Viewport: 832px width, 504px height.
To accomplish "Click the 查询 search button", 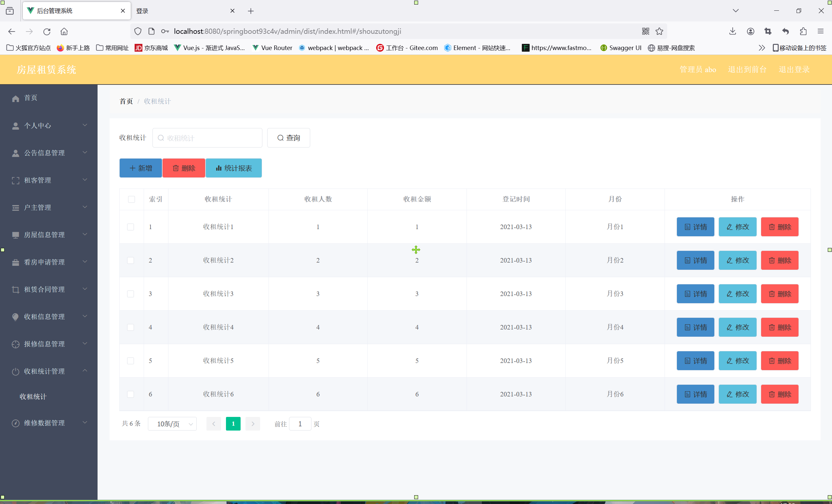I will 288,138.
